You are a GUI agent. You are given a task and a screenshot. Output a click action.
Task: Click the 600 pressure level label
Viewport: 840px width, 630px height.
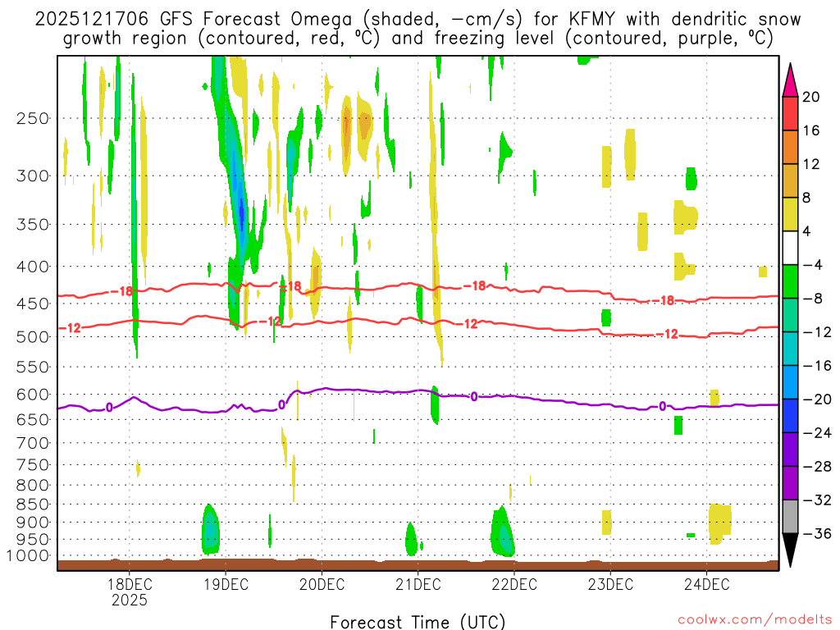tap(32, 395)
